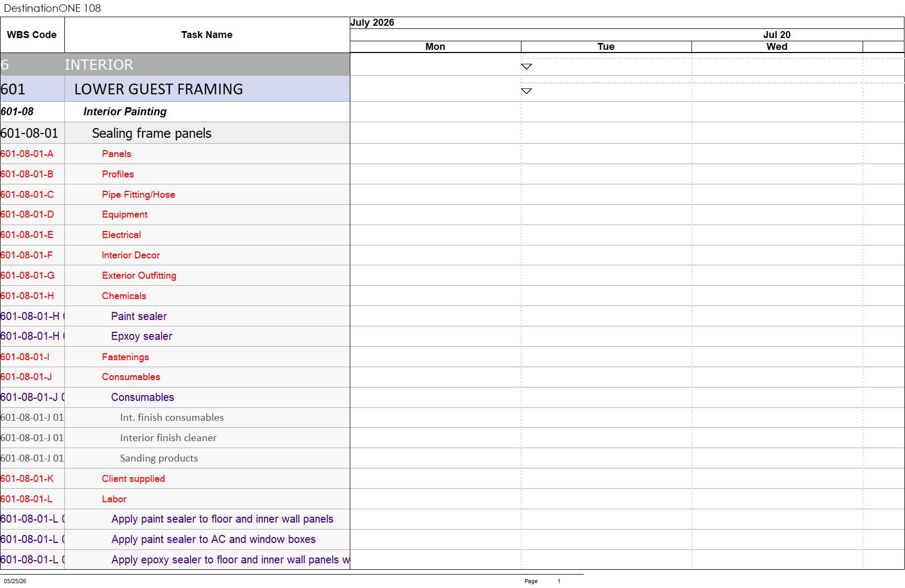905x588 pixels.
Task: Select the Exterior Outfitting task
Action: [175, 276]
